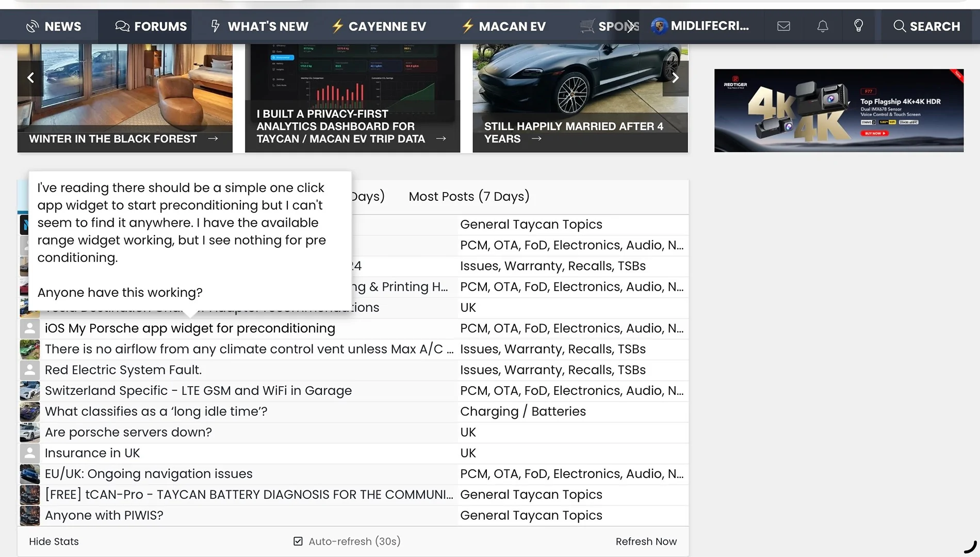The height and width of the screenshot is (557, 980).
Task: Open the EU/UK Ongoing navigation issues thread
Action: click(149, 473)
